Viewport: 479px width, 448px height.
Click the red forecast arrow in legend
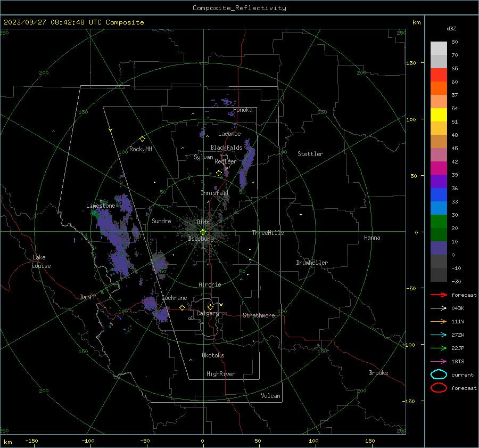439,295
